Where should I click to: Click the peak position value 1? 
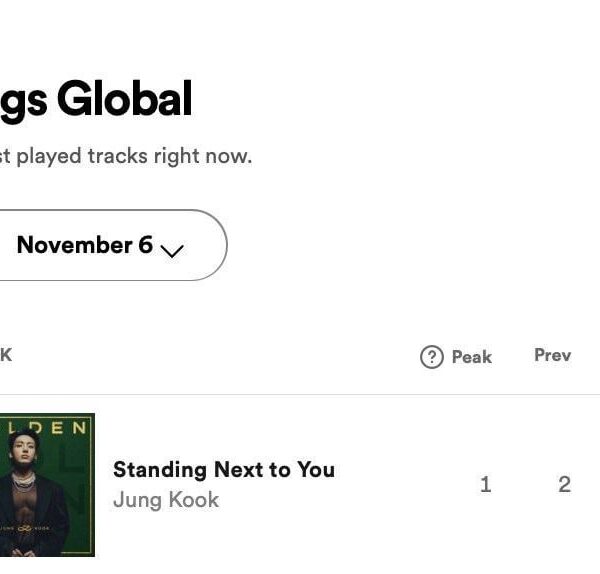486,485
